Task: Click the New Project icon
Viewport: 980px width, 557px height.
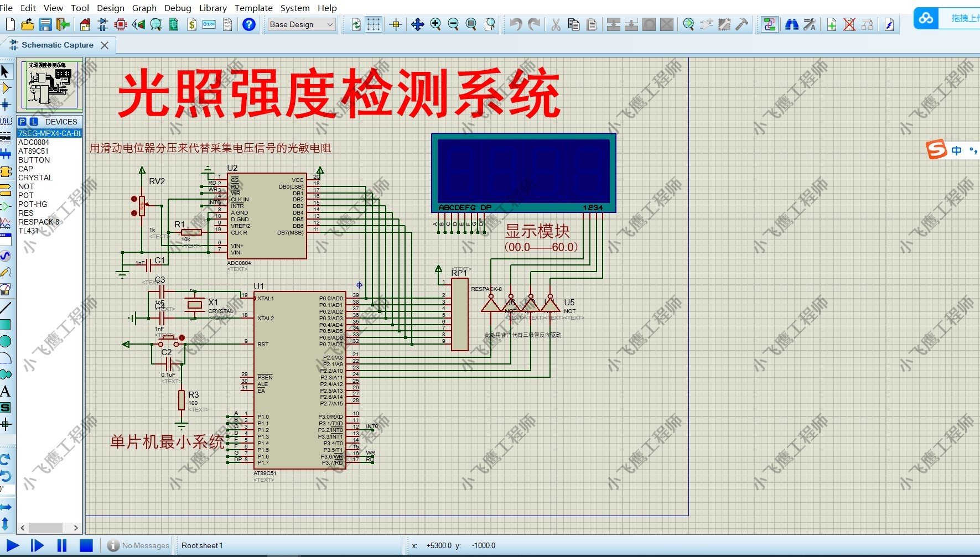Action: pos(10,24)
